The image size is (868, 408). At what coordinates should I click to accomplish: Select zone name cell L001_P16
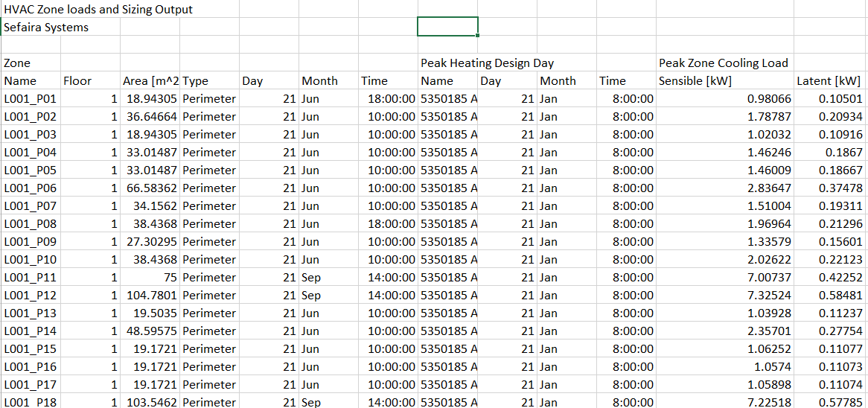click(31, 366)
